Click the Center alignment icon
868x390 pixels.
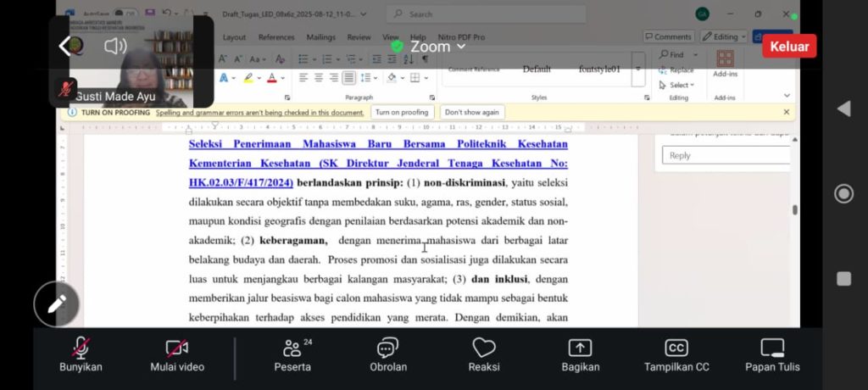319,77
